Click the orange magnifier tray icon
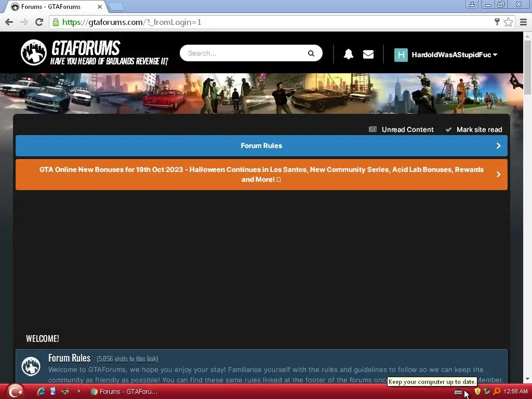This screenshot has height=399, width=532. [497, 391]
